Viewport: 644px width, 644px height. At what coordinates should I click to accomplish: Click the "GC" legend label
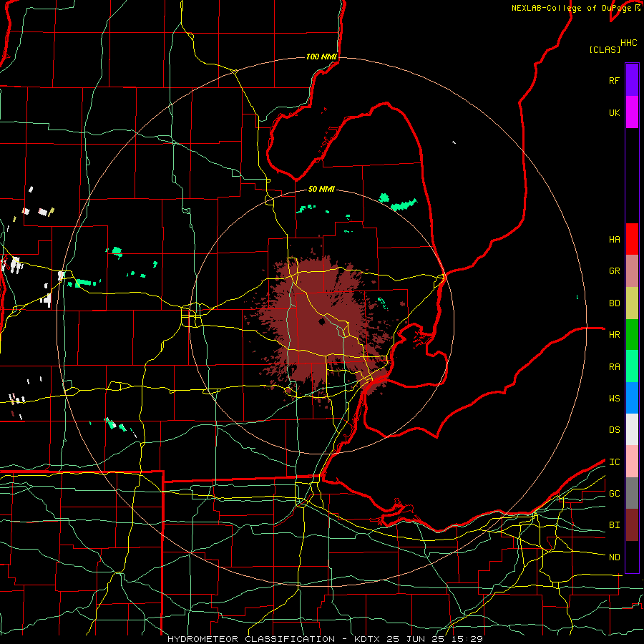click(x=614, y=493)
